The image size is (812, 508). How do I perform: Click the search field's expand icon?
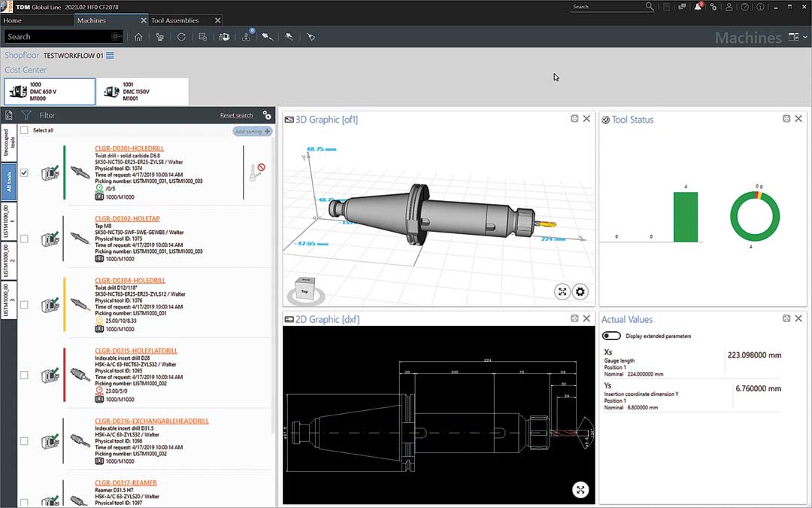coord(117,36)
